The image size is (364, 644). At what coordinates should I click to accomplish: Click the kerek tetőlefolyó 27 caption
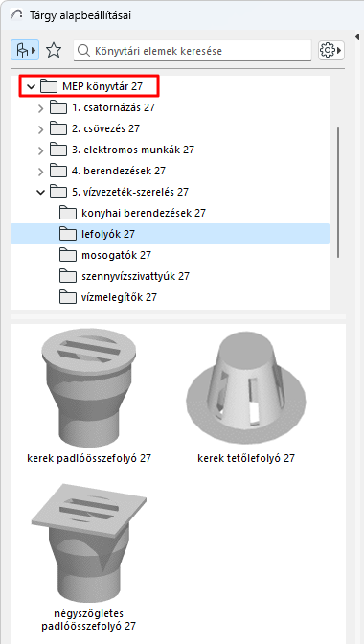click(x=246, y=458)
